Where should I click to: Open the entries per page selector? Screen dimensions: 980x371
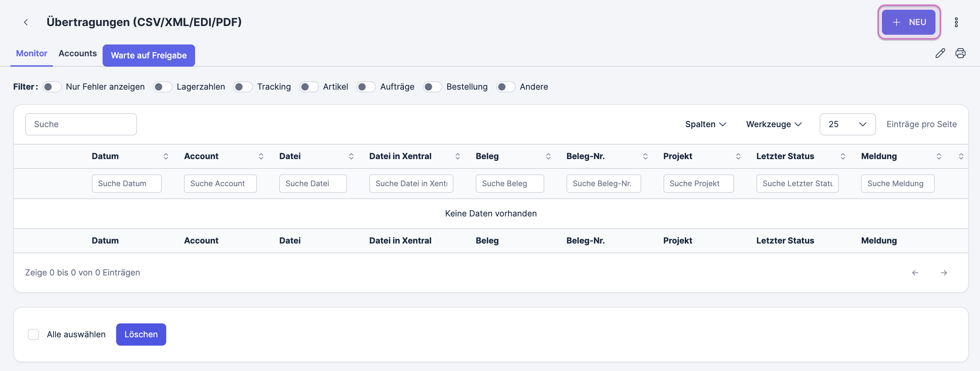(847, 124)
